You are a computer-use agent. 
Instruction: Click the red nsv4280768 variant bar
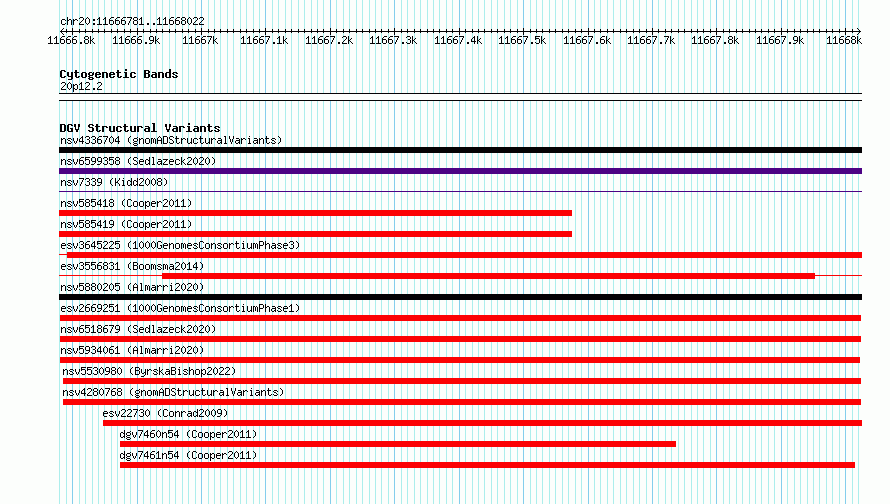point(462,402)
